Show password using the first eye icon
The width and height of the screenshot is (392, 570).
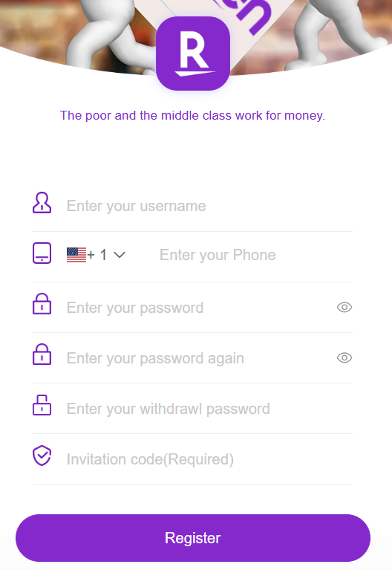point(344,308)
